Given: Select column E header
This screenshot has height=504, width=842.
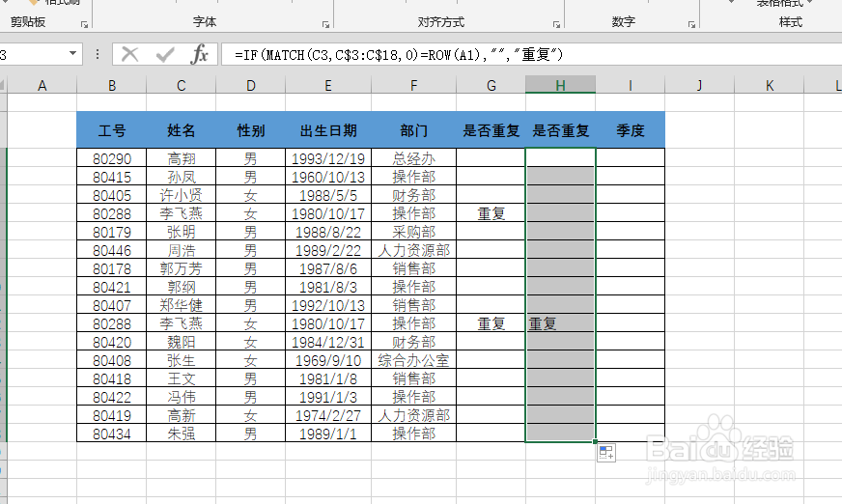Looking at the screenshot, I should tap(328, 85).
